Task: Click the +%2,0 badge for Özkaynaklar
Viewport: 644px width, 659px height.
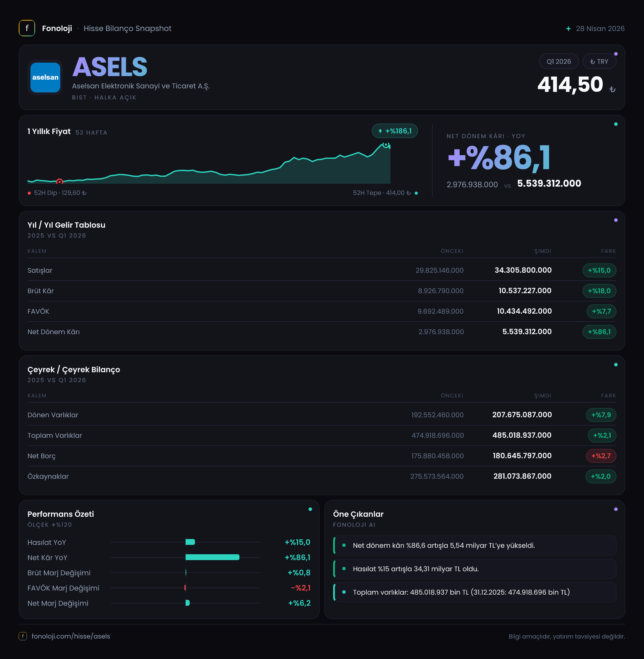Action: click(600, 476)
